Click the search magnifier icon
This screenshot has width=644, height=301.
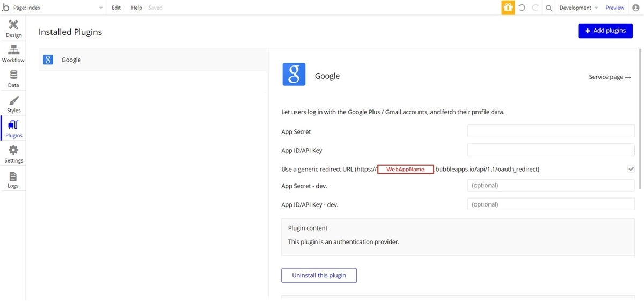(549, 8)
